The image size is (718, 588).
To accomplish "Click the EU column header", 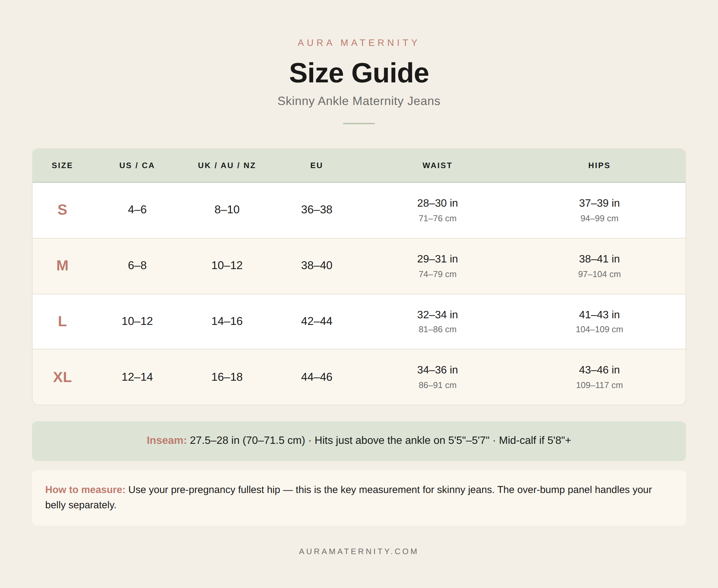I will coord(316,165).
